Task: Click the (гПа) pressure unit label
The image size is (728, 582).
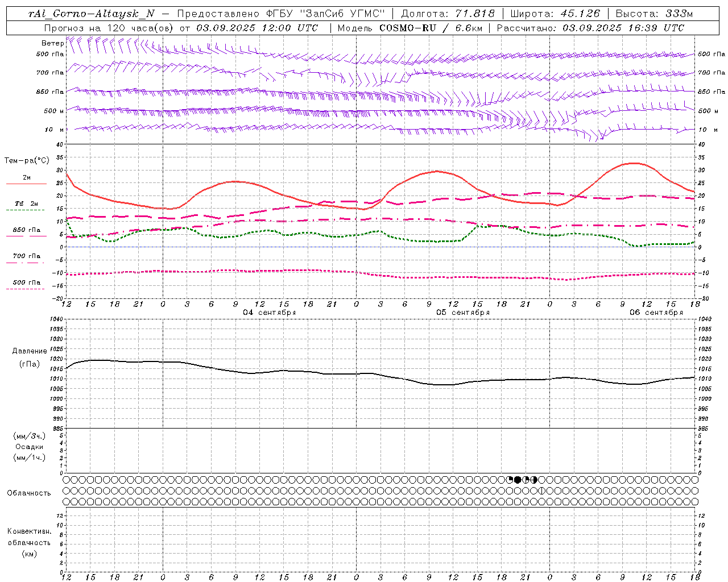Action: tap(30, 364)
